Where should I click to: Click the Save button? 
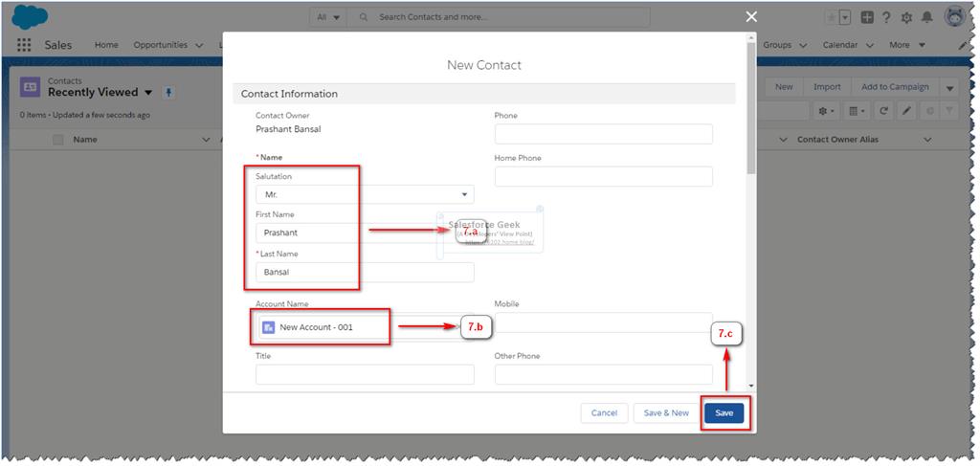click(724, 413)
